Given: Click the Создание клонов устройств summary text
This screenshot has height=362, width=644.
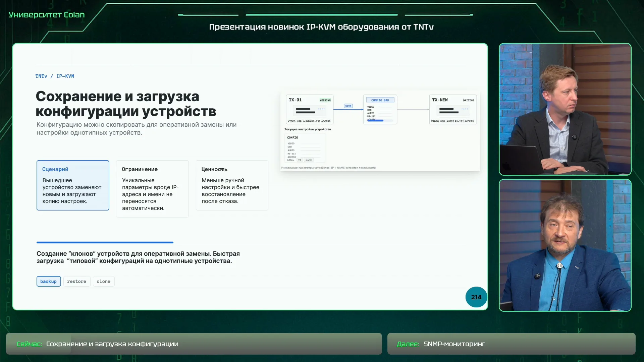Looking at the screenshot, I should tap(138, 257).
